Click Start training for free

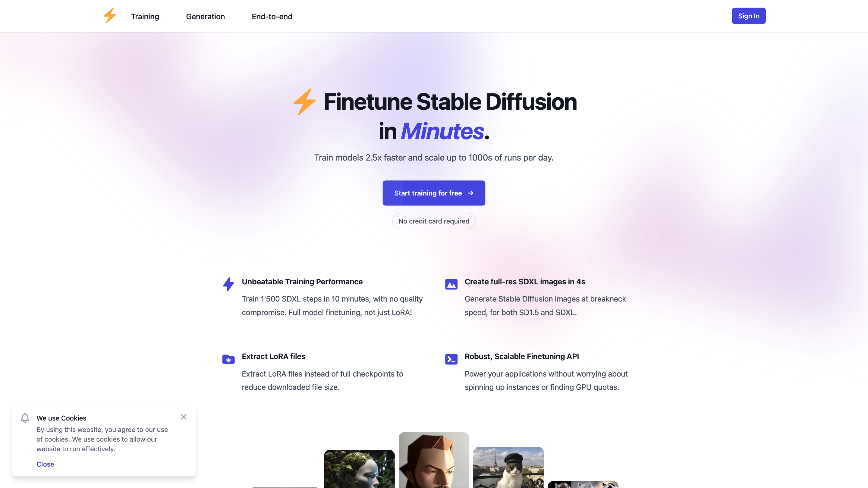pos(434,193)
